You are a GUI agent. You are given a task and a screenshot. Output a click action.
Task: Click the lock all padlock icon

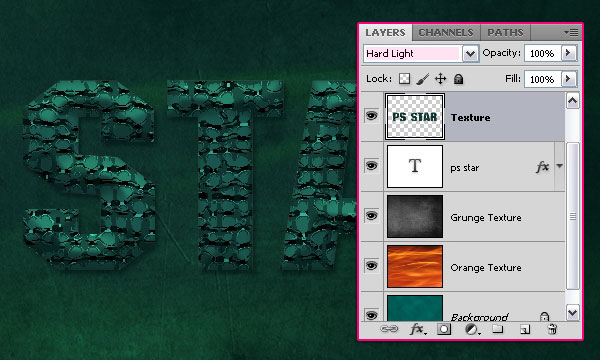coord(458,79)
